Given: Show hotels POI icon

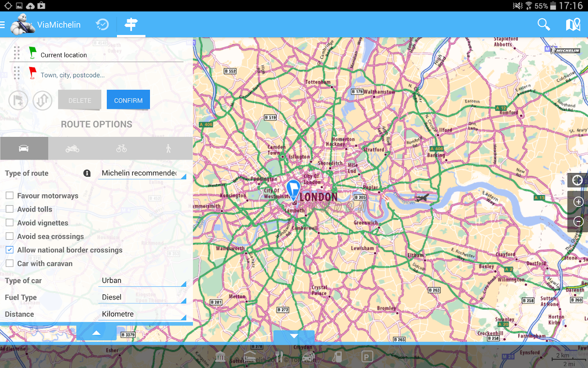Looking at the screenshot, I should pos(250,357).
